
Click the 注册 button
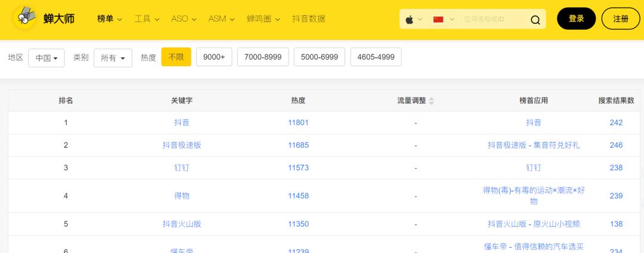coord(621,19)
